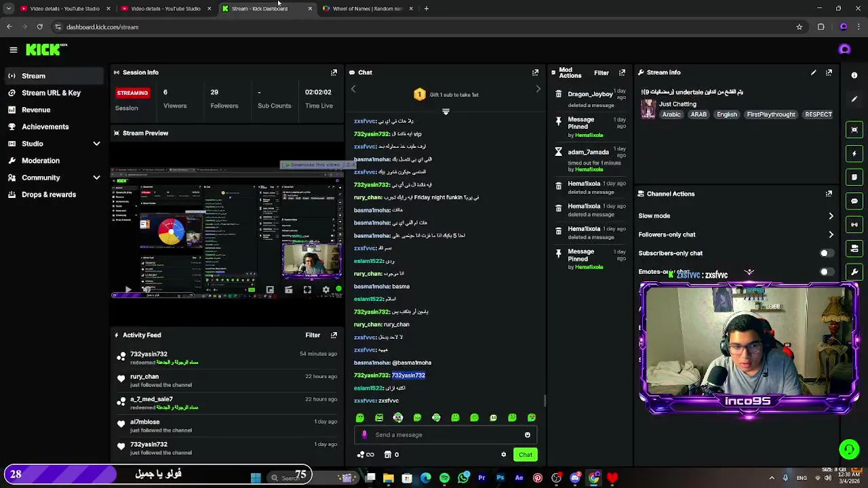This screenshot has height=488, width=868.
Task: Go to the previous pinned chat banner
Action: point(353,89)
